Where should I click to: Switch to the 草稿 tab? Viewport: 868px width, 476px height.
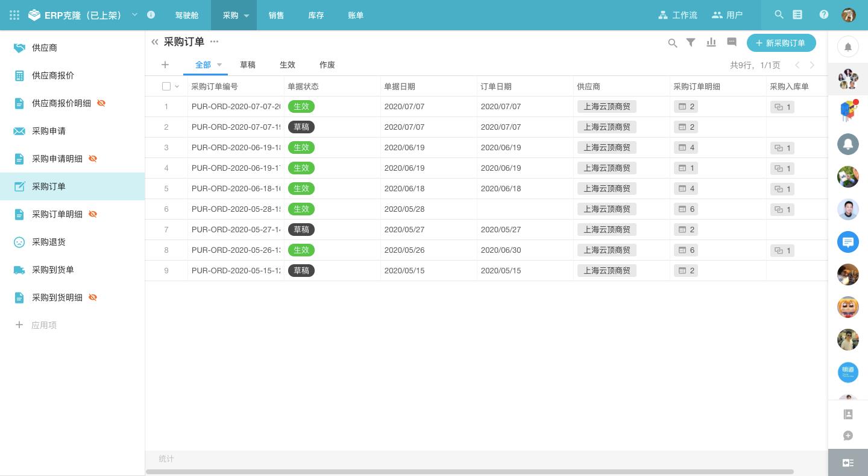pyautogui.click(x=248, y=65)
